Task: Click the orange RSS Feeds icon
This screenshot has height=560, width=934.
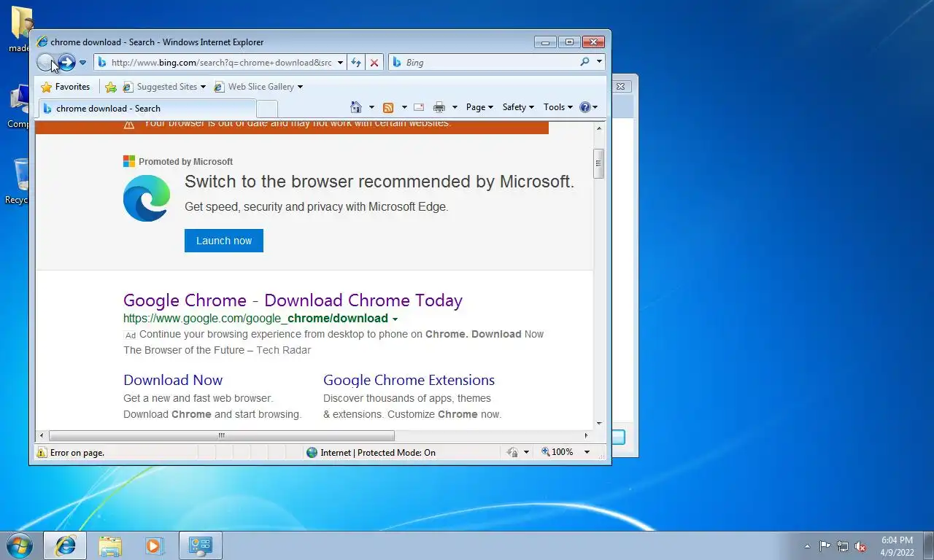Action: [388, 107]
